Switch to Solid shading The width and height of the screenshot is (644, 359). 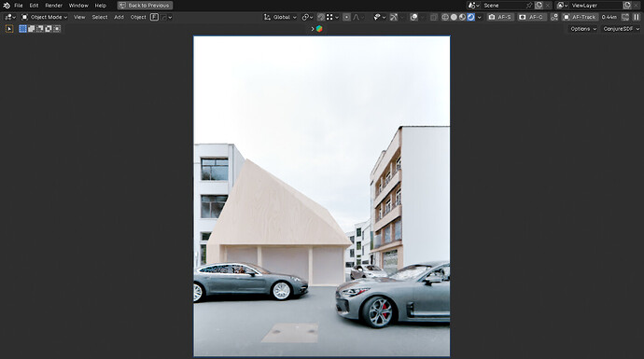[x=454, y=17]
